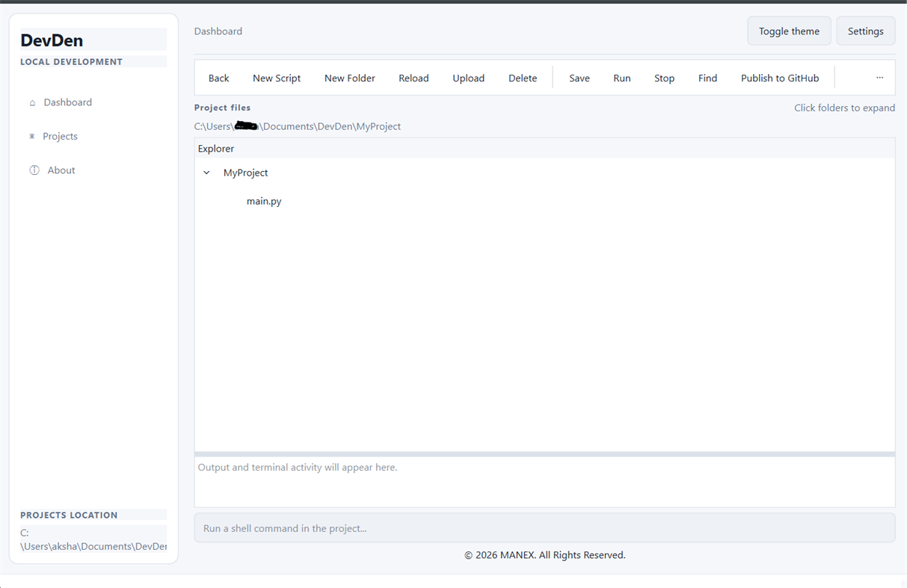Click the output and terminal activity area
This screenshot has height=588, width=907.
click(x=544, y=482)
